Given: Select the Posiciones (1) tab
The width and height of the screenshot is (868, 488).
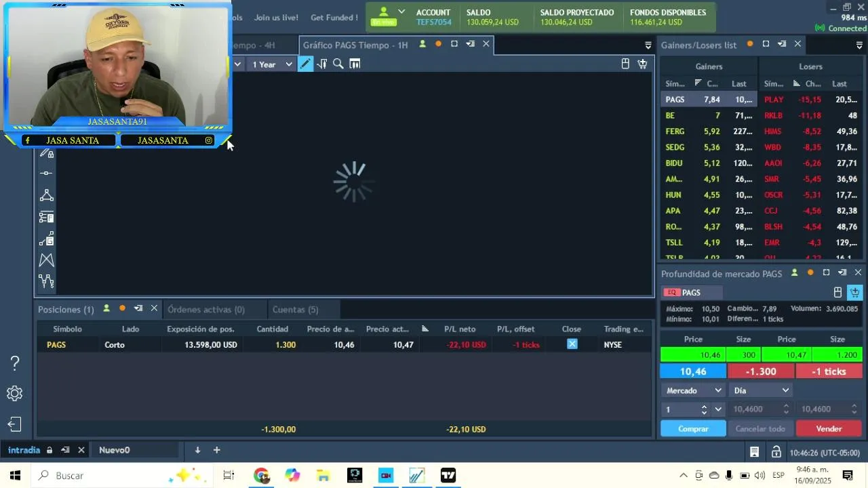Looking at the screenshot, I should point(66,309).
